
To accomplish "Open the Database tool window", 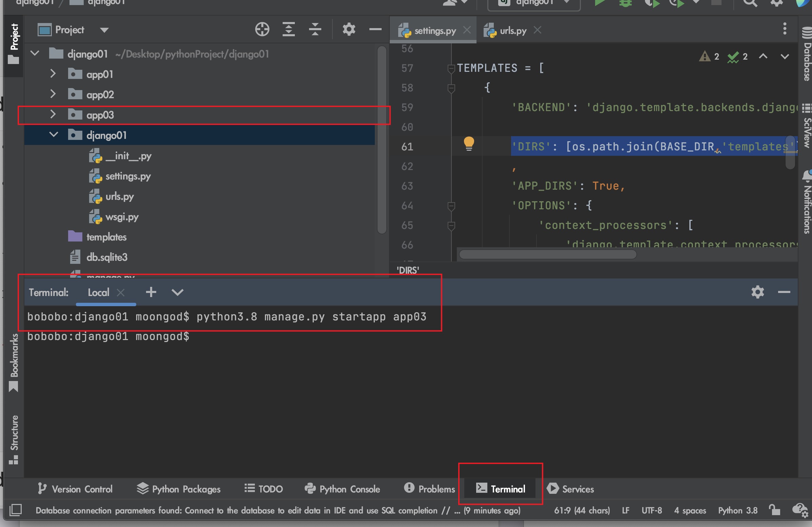I will (x=807, y=55).
